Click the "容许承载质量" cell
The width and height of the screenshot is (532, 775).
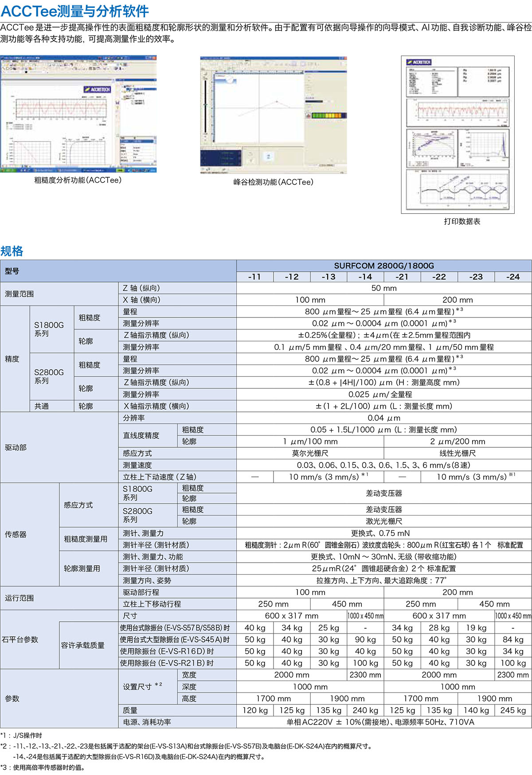point(89,645)
